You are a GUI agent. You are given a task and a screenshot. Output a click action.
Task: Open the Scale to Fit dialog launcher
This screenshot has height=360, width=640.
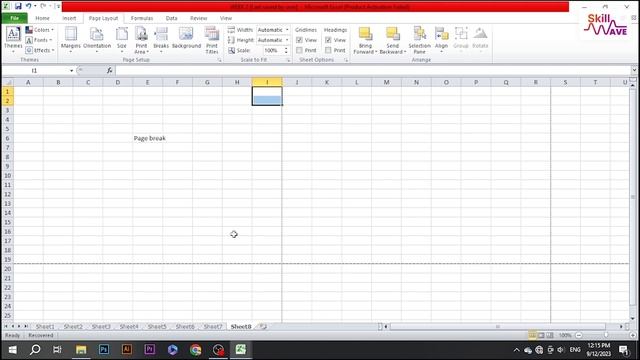coord(288,60)
